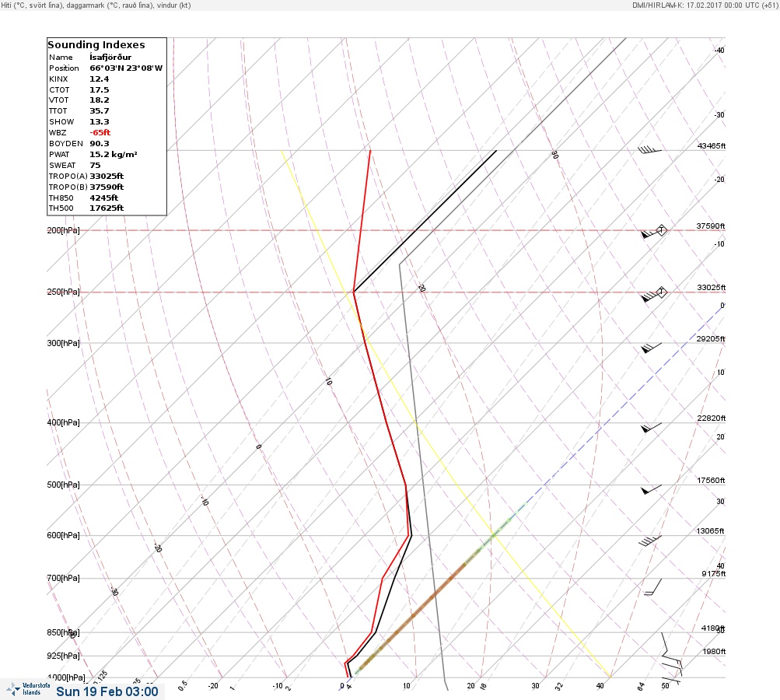Click the 500[hPa] pressure label
The image size is (780, 700).
[63, 485]
